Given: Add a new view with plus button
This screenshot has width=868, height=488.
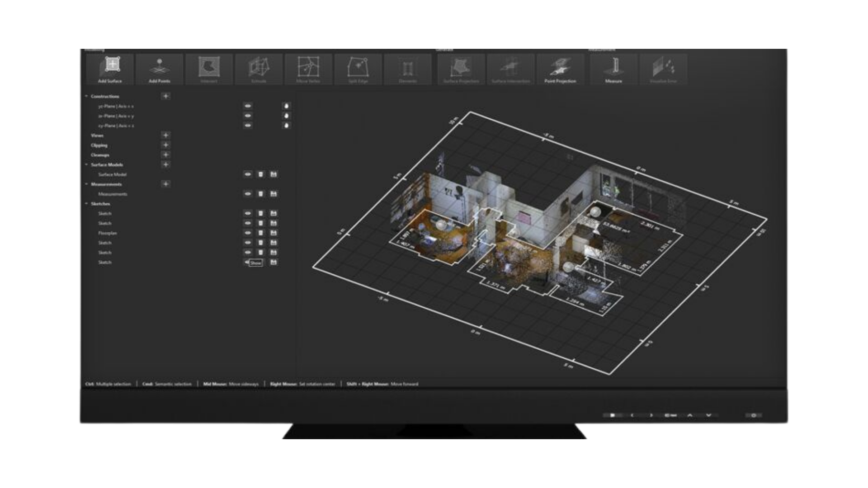Looking at the screenshot, I should pyautogui.click(x=166, y=136).
